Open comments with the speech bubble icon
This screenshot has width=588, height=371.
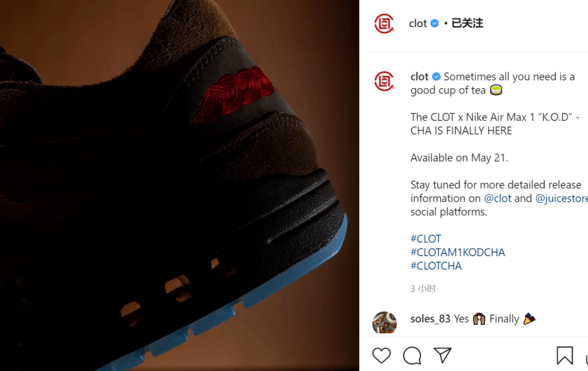(412, 355)
